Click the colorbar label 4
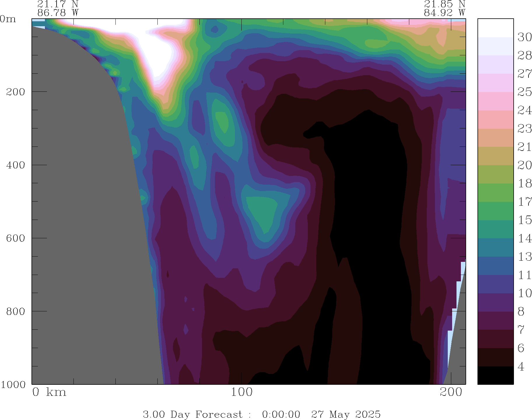The height and width of the screenshot is (420, 532). click(x=521, y=366)
